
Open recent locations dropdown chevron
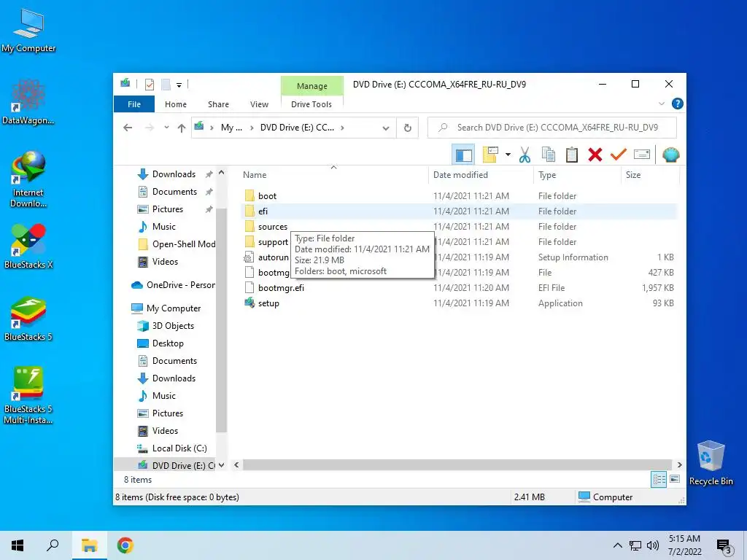(x=166, y=128)
